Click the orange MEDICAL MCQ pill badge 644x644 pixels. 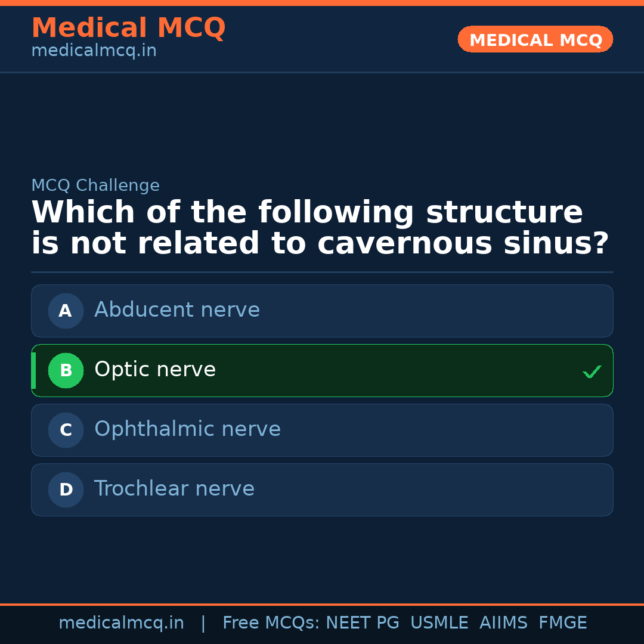[x=535, y=39]
